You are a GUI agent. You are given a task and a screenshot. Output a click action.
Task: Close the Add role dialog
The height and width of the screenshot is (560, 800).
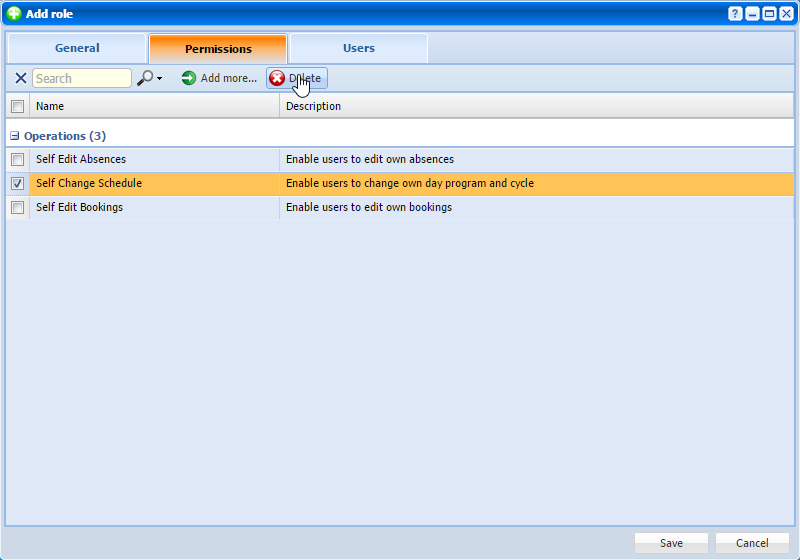[786, 14]
